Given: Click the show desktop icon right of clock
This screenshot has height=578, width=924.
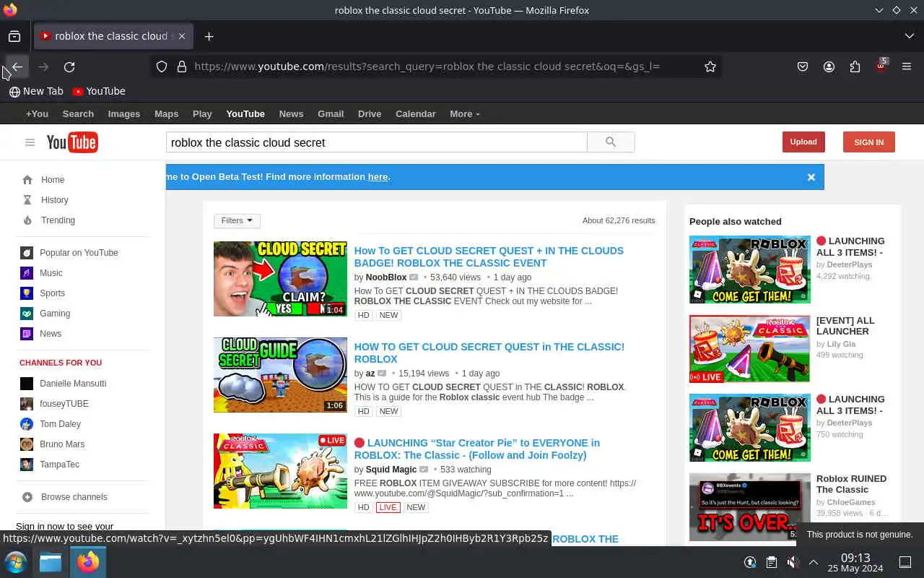Looking at the screenshot, I should pyautogui.click(x=905, y=562).
